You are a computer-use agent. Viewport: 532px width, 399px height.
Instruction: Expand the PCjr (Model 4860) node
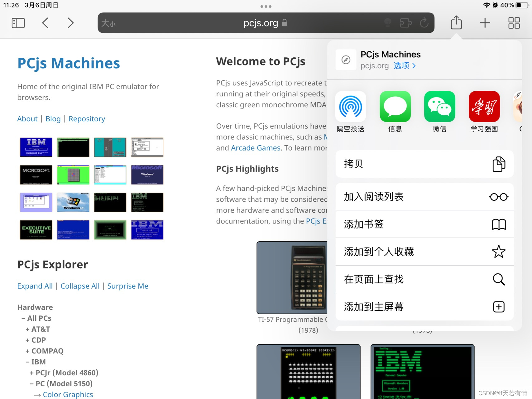pyautogui.click(x=64, y=373)
